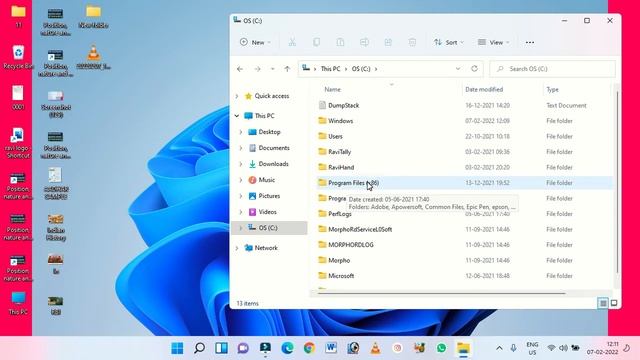This screenshot has width=640, height=360.
Task: Open Microsoft Word from taskbar
Action: click(331, 348)
